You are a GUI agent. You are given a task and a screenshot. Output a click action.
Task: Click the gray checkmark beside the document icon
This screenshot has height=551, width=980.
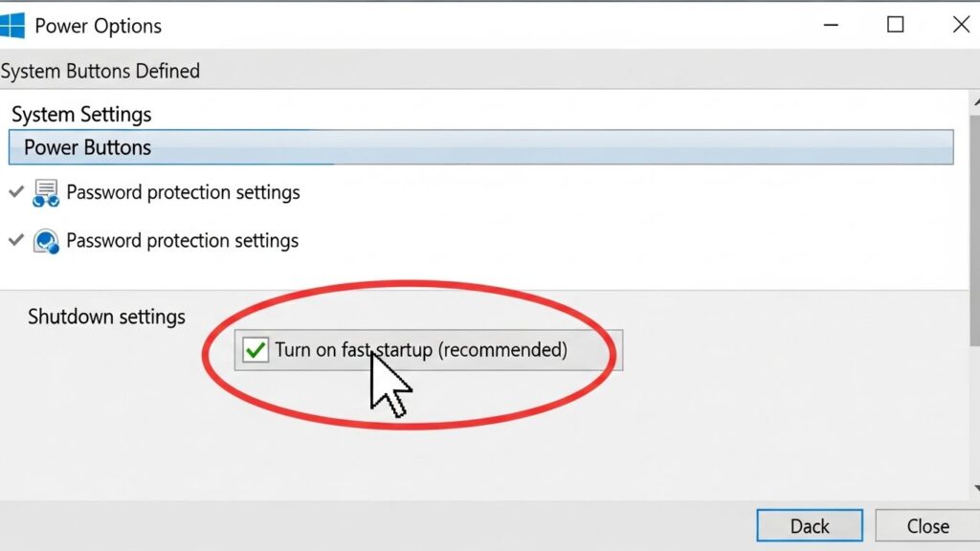(x=15, y=192)
